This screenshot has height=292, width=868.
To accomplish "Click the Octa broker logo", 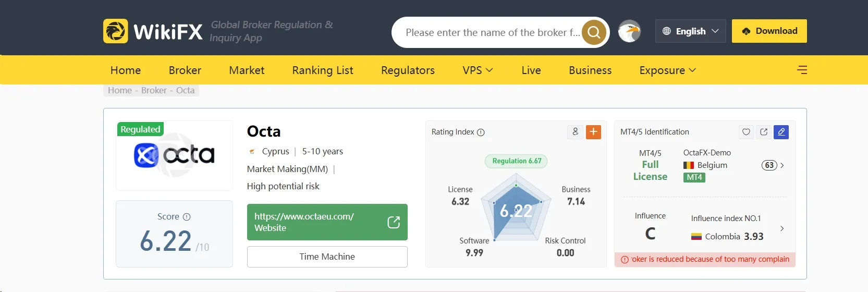I will (x=174, y=155).
